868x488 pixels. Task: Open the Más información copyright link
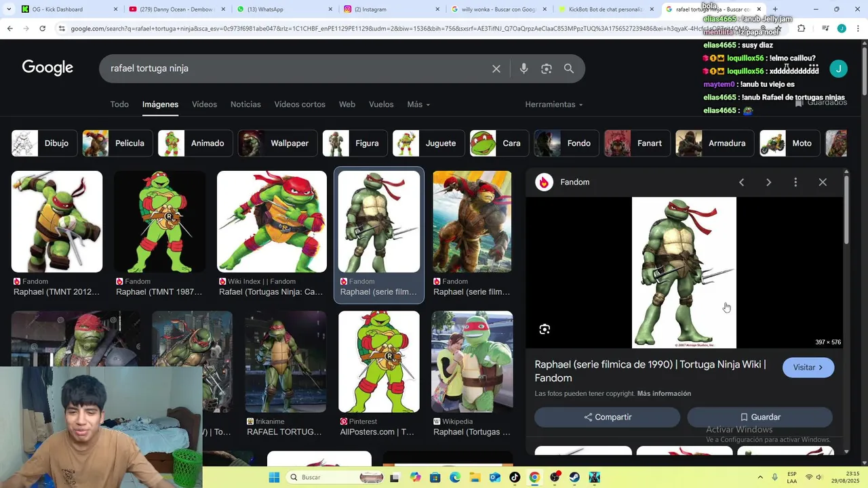point(664,394)
